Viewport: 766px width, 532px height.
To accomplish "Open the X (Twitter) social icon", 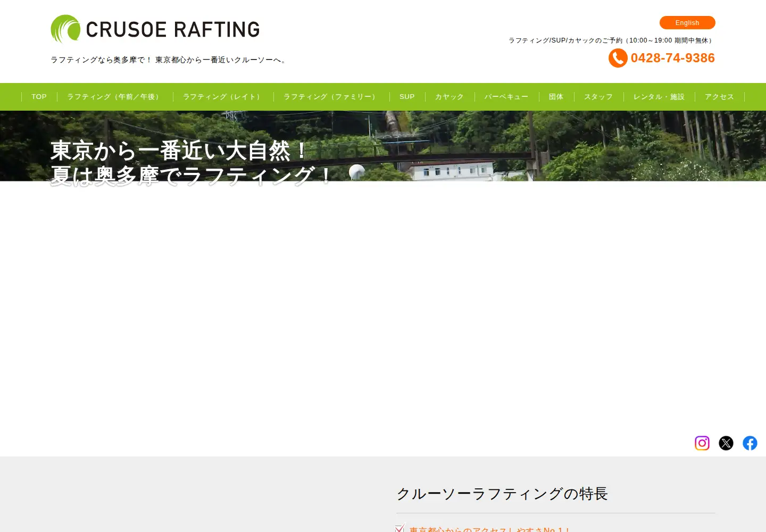I will click(726, 443).
